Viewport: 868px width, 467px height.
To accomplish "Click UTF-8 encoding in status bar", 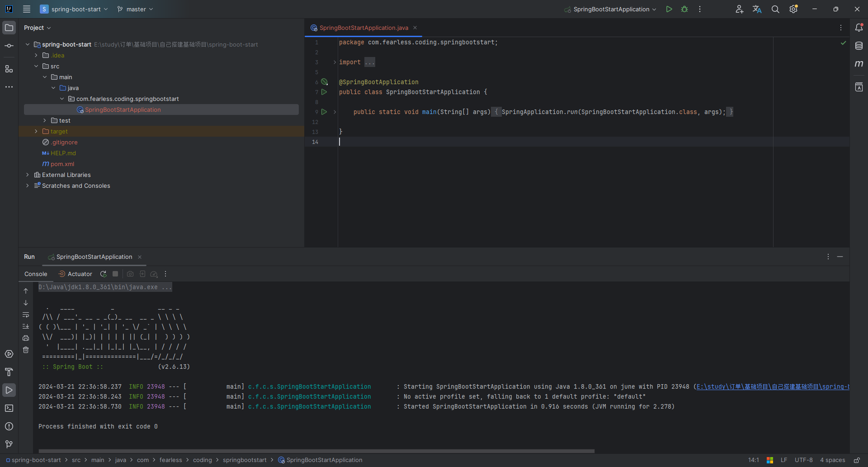I will pos(803,460).
